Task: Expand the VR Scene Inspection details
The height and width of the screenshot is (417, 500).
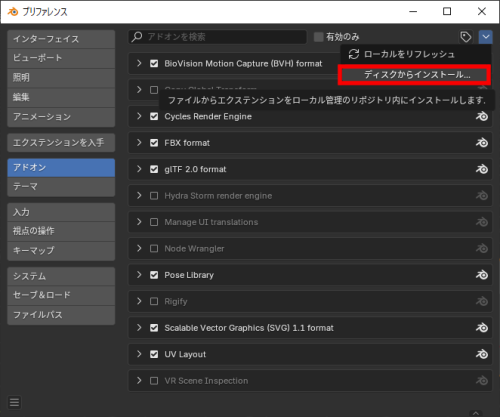Action: coord(139,381)
